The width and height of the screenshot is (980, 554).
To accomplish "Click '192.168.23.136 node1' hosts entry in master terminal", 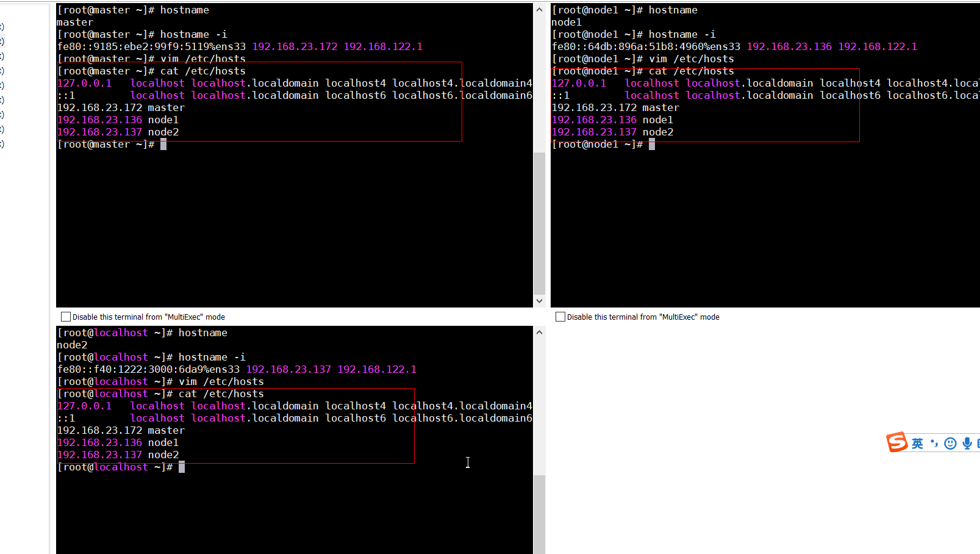I will click(118, 120).
